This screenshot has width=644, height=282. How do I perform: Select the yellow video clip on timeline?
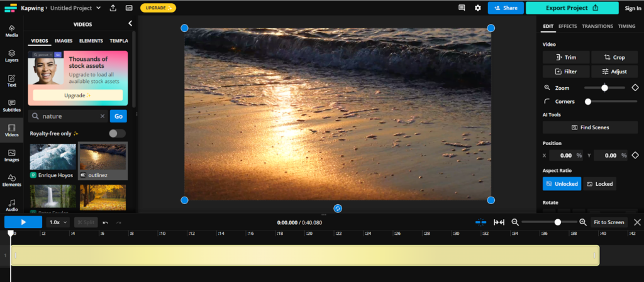(x=305, y=256)
